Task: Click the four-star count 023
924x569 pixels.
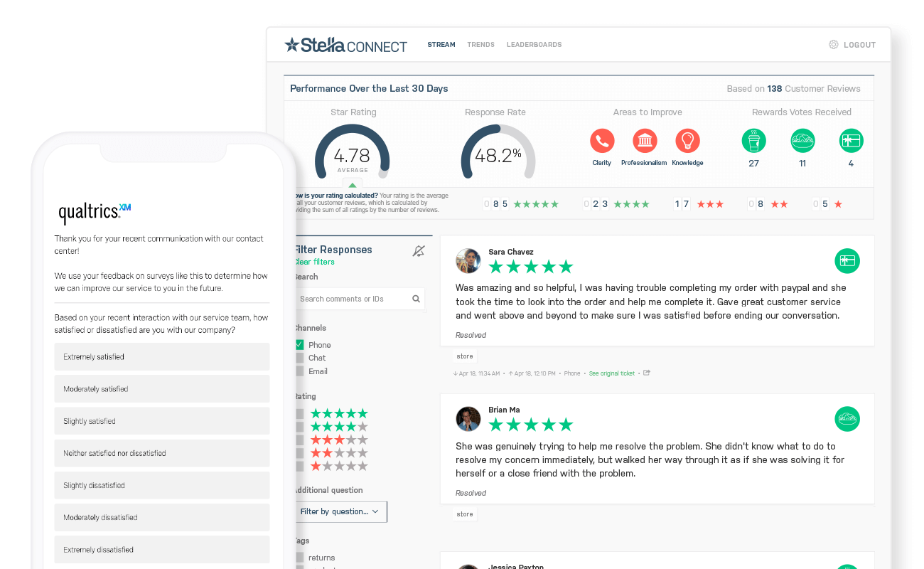Action: coord(596,204)
